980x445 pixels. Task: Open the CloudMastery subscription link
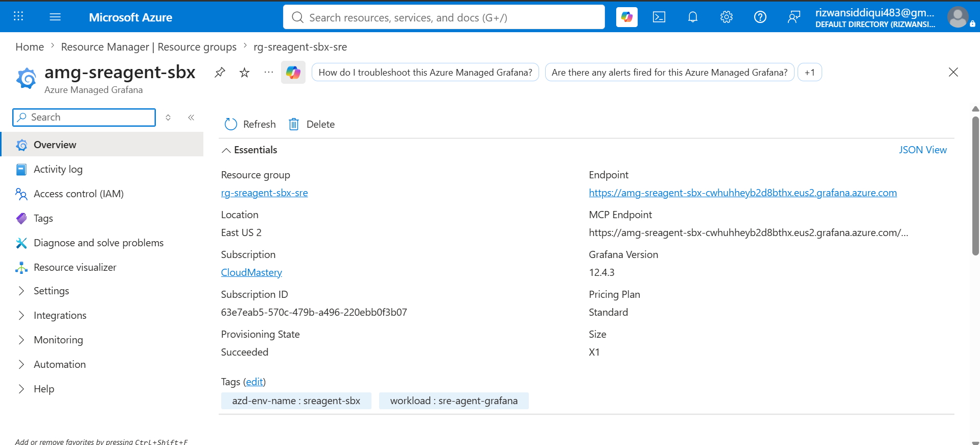pos(251,272)
